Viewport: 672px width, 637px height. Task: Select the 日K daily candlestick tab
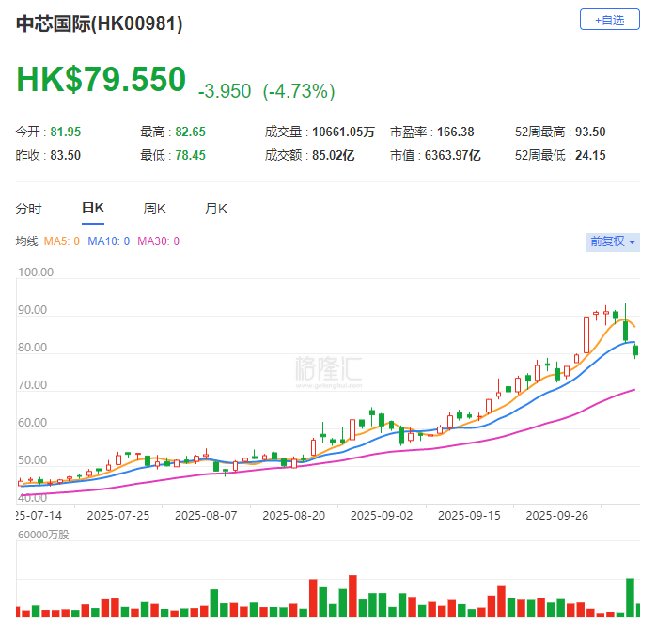tap(92, 209)
